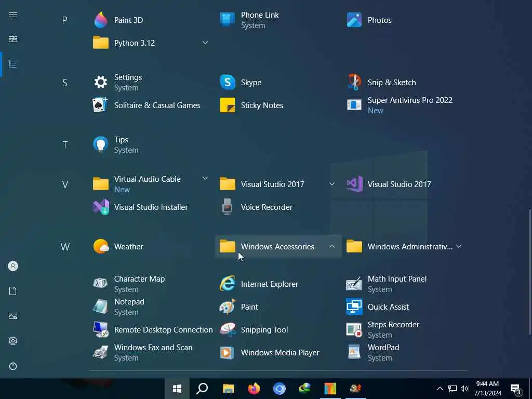
Task: Open the network status icon
Action: pos(453,389)
